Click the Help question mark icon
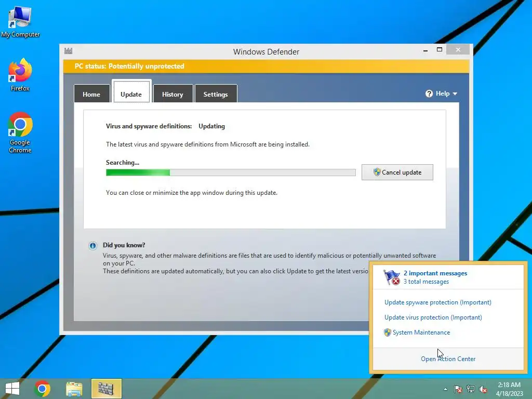The width and height of the screenshot is (532, 399). coord(429,94)
